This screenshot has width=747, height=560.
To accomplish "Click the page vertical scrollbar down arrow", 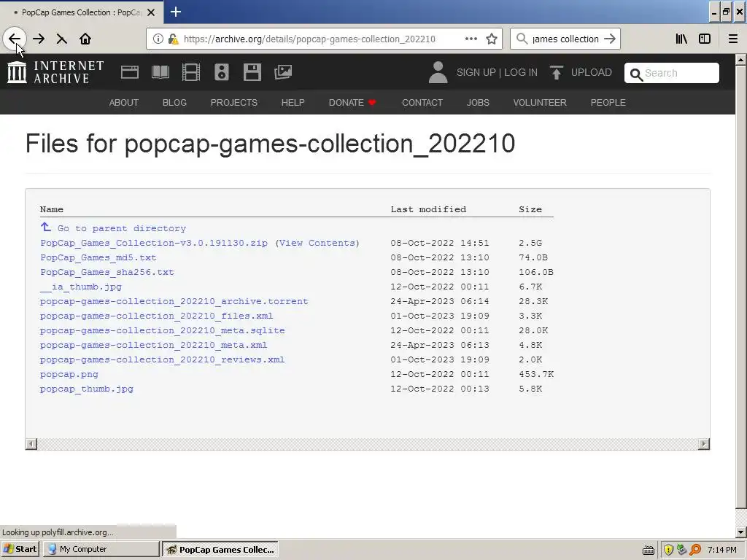I will [x=741, y=532].
